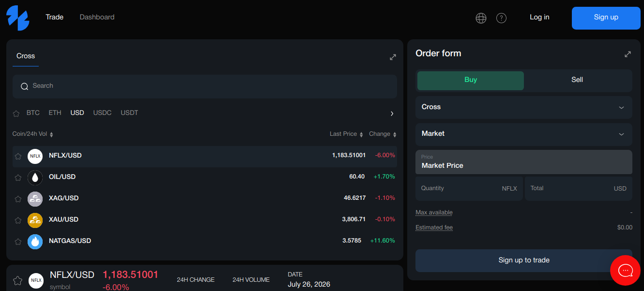
Task: Select the NATGAS/USD pair name
Action: click(70, 241)
